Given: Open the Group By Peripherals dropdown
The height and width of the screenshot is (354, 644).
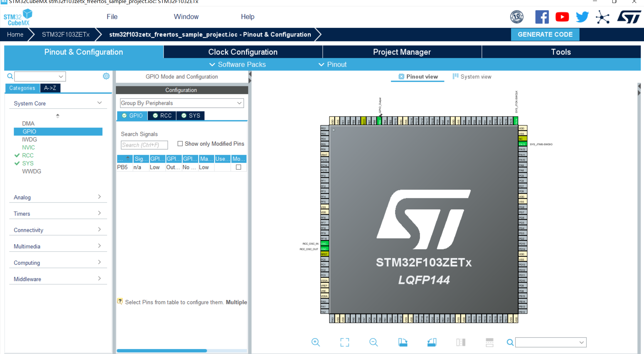Looking at the screenshot, I should 181,103.
